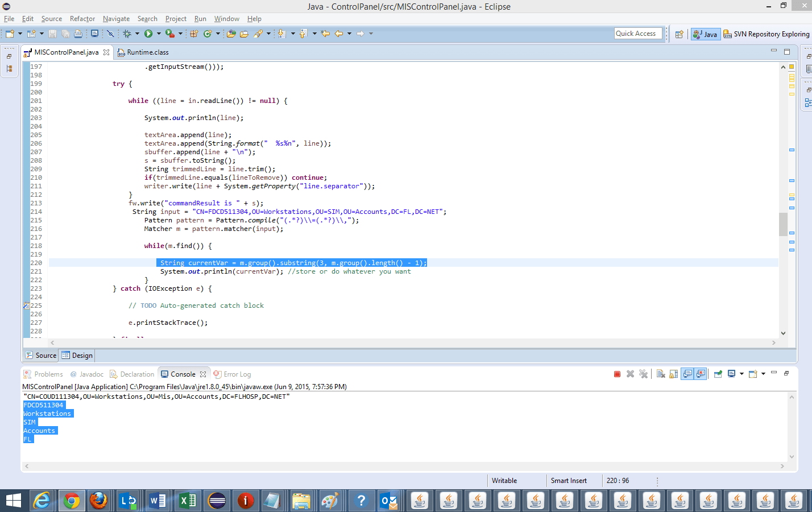Open Excel from the taskbar

[187, 501]
